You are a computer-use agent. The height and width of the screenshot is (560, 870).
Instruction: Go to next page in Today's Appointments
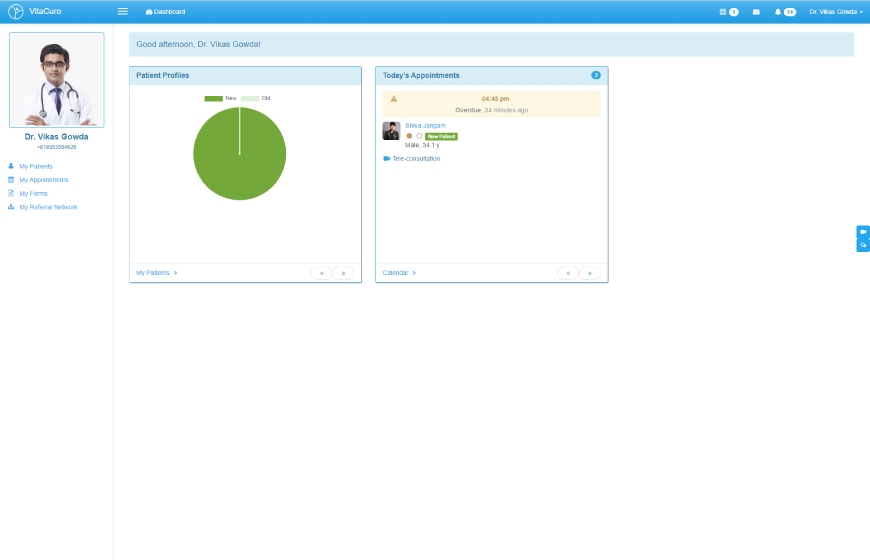590,273
